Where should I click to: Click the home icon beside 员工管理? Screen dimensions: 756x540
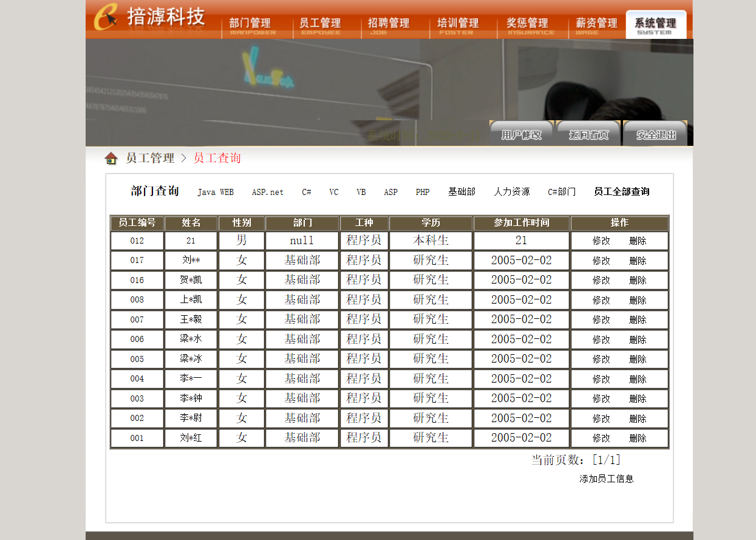tap(111, 159)
